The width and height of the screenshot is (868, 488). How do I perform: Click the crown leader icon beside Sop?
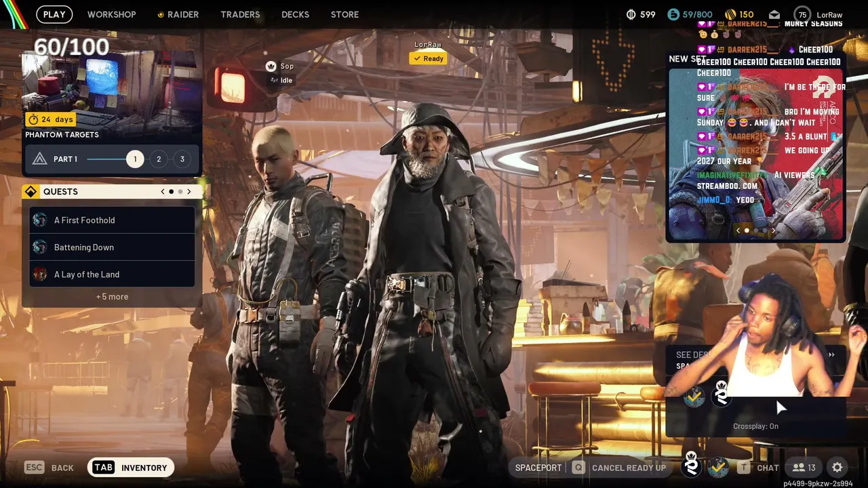[x=271, y=66]
